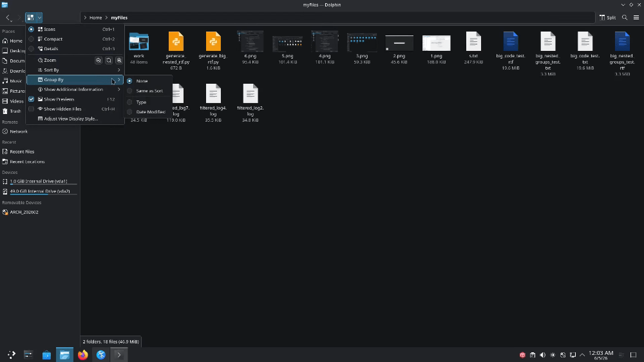Viewport: 644px width, 362px height.
Task: Select Group By None radio option
Action: (130, 81)
